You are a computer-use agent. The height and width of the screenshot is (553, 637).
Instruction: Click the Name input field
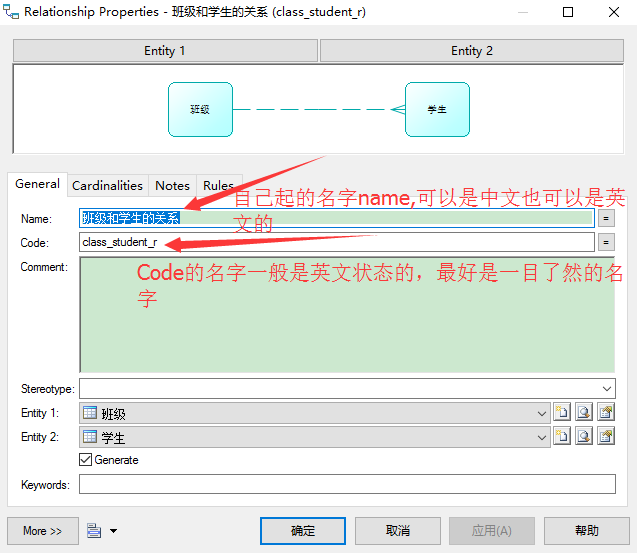(x=337, y=219)
